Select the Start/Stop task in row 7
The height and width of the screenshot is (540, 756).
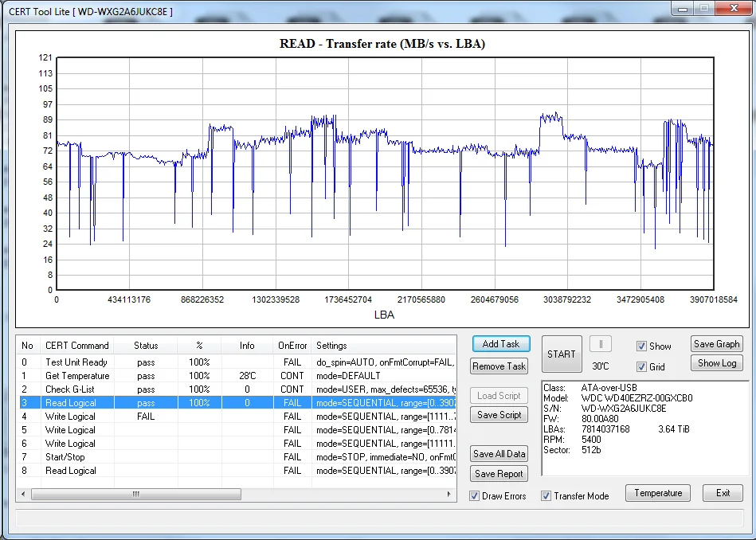point(65,457)
